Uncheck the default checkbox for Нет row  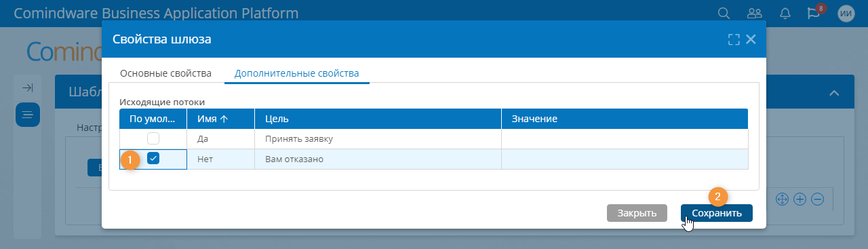point(153,159)
